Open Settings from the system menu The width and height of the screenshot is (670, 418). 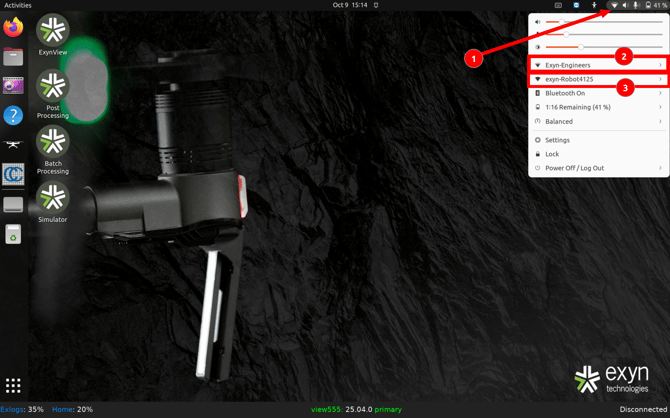tap(557, 140)
